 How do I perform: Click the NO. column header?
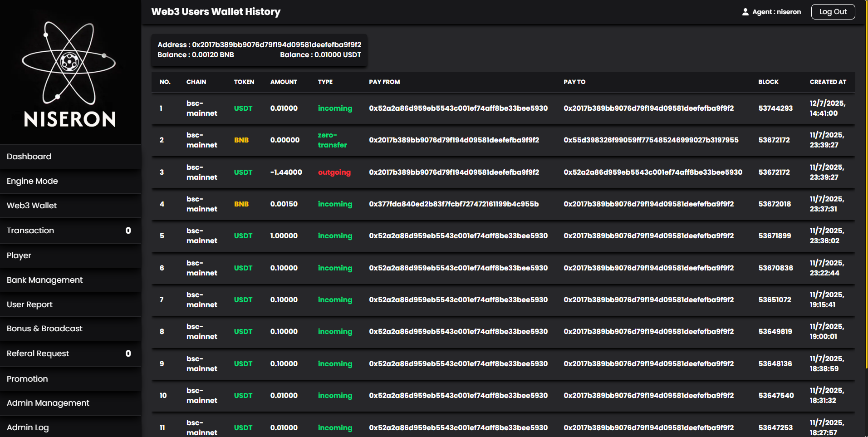tap(165, 82)
